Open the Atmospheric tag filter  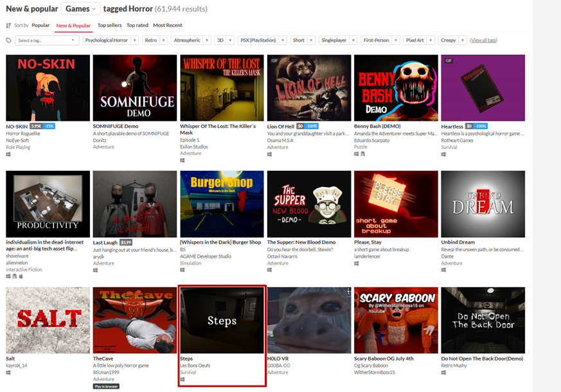tap(187, 40)
